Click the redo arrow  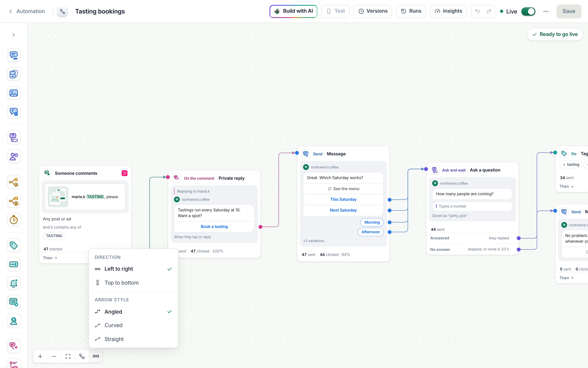point(489,11)
